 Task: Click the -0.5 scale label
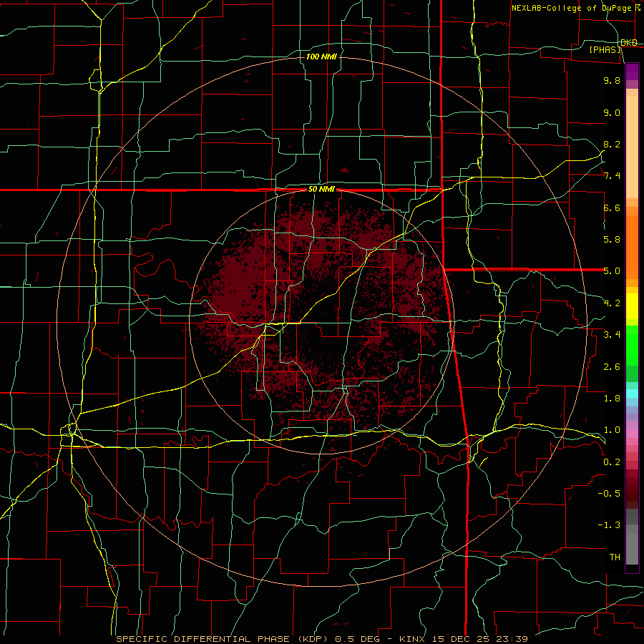(x=609, y=494)
